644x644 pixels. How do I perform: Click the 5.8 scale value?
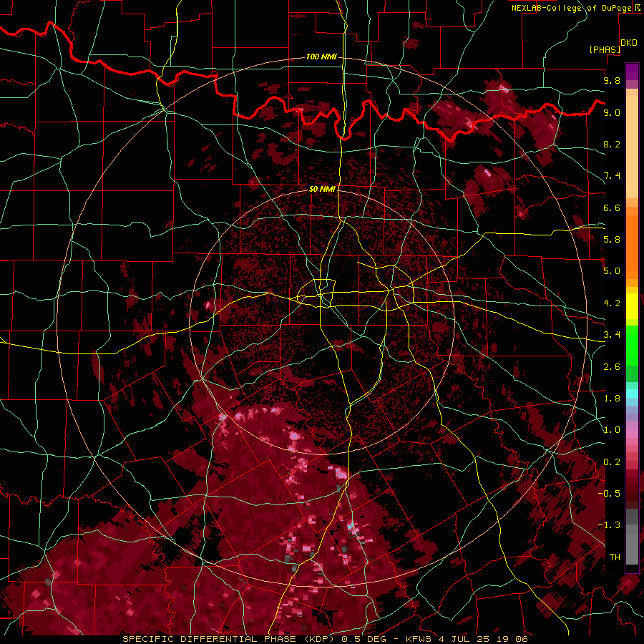pos(612,240)
